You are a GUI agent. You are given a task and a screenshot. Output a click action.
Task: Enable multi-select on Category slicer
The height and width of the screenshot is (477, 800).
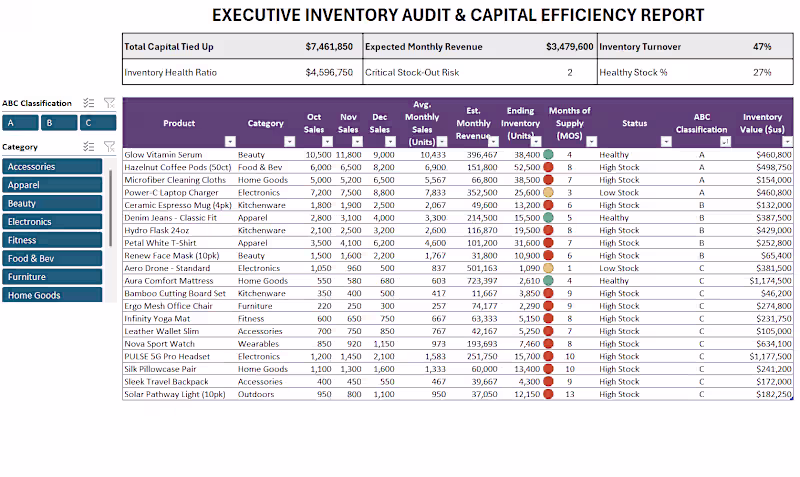89,146
